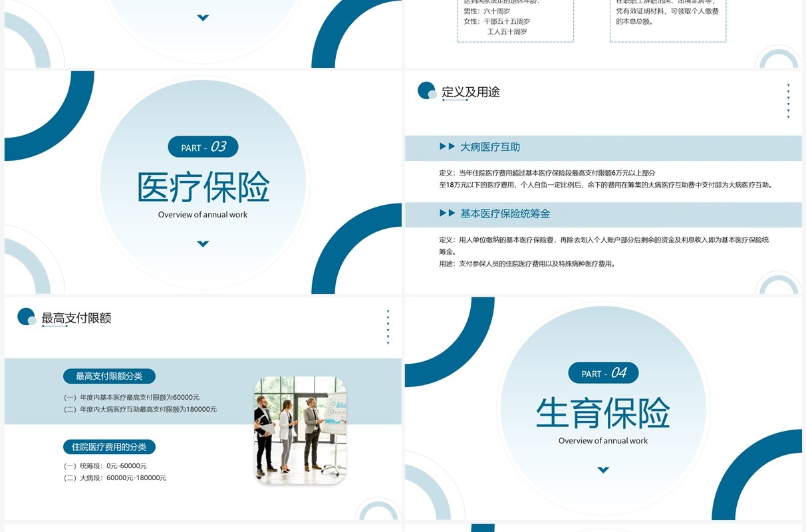Select the 生育保险 large title

tap(603, 413)
